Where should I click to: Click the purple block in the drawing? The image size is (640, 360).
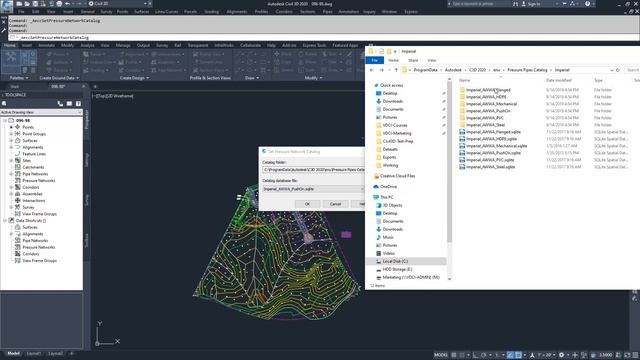[x=346, y=234]
